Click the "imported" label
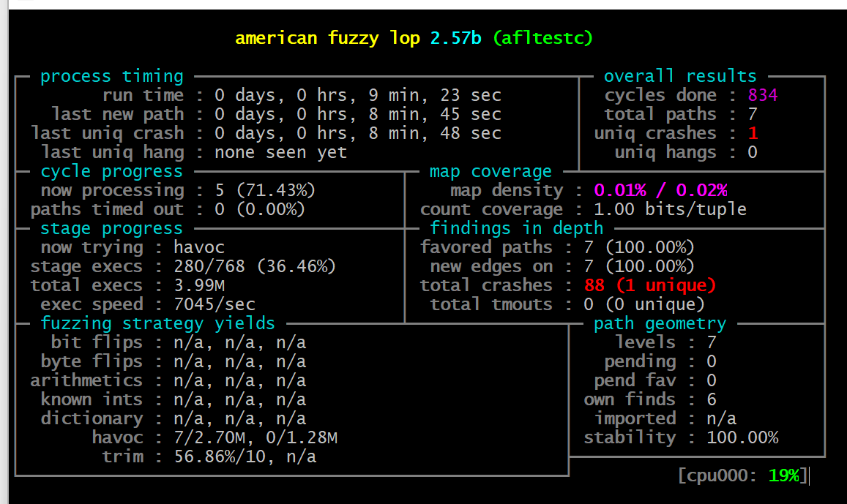Image resolution: width=847 pixels, height=504 pixels. [x=635, y=418]
